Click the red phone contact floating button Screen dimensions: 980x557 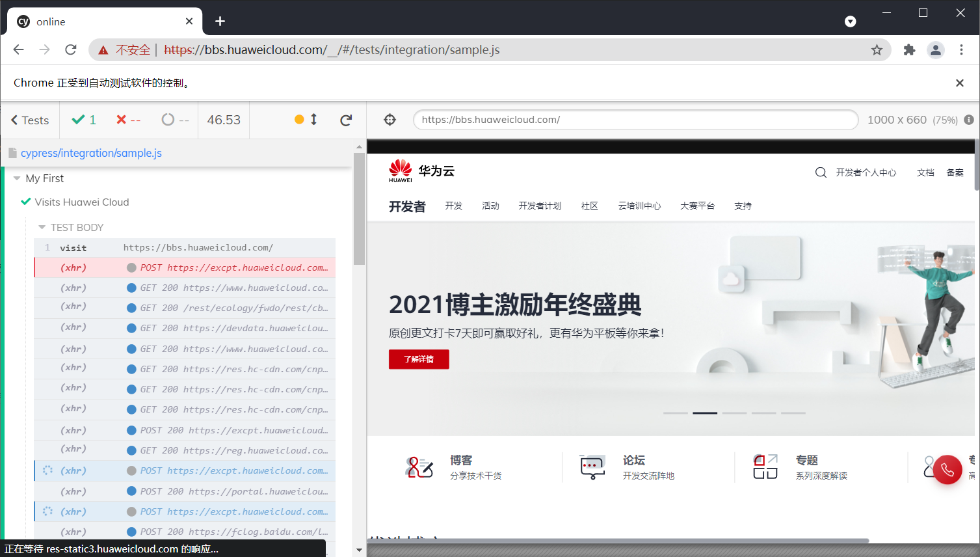947,470
